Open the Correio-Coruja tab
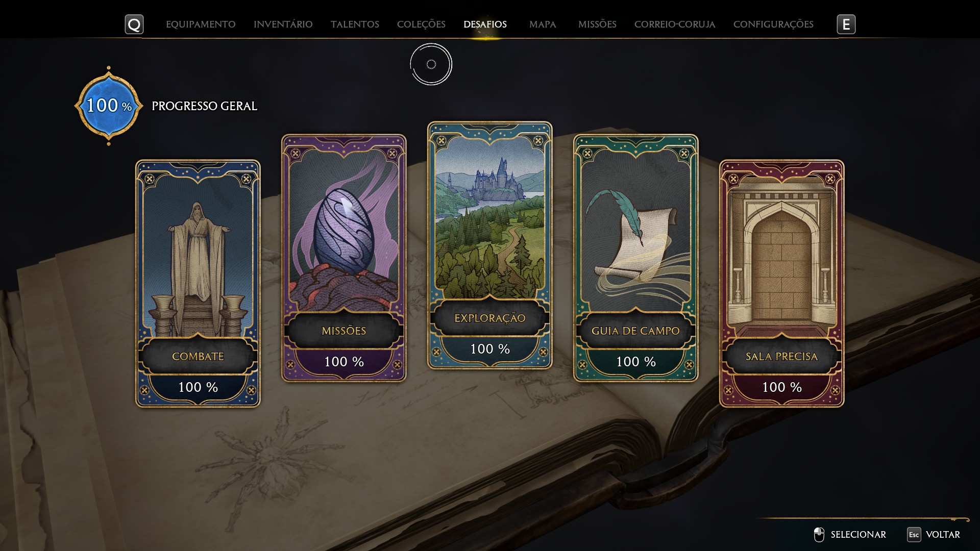The height and width of the screenshot is (551, 980). [675, 24]
